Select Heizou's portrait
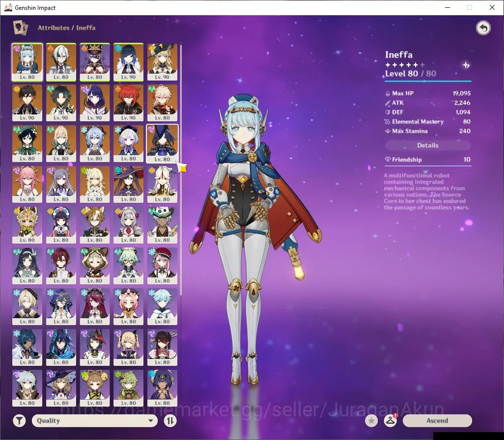 point(61,266)
